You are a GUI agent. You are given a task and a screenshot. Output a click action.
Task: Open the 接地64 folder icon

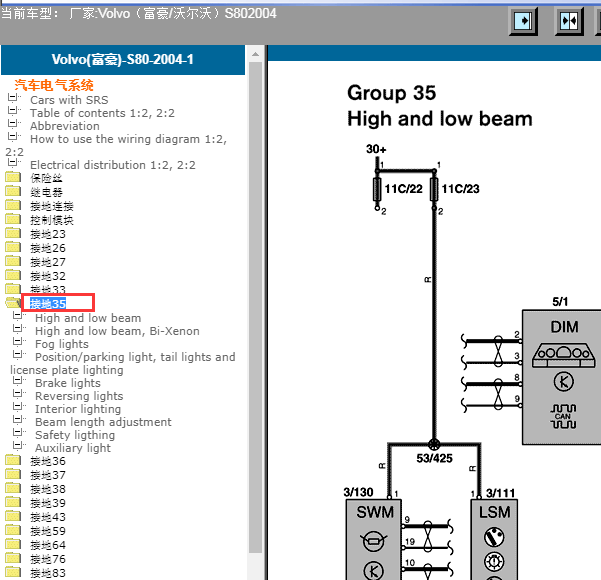(13, 544)
